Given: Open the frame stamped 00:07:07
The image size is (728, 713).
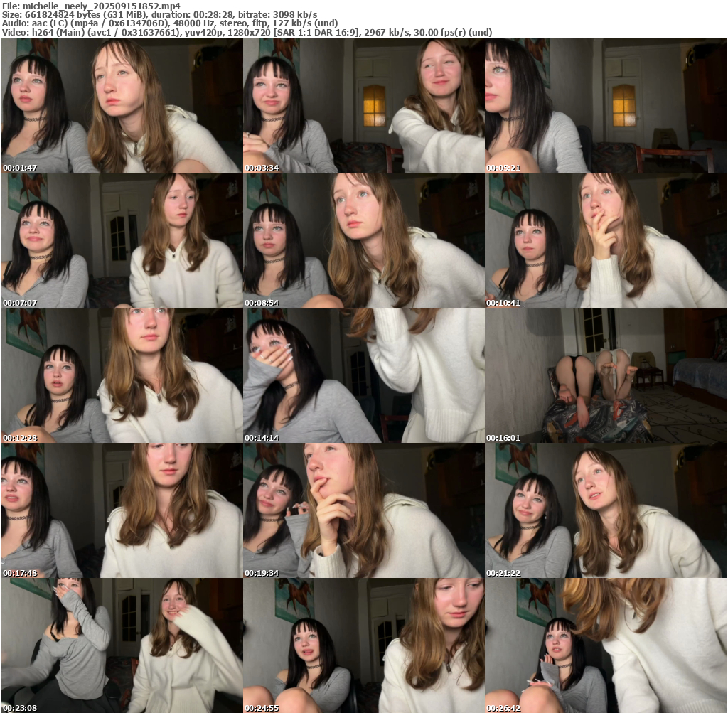Looking at the screenshot, I should click(x=122, y=240).
